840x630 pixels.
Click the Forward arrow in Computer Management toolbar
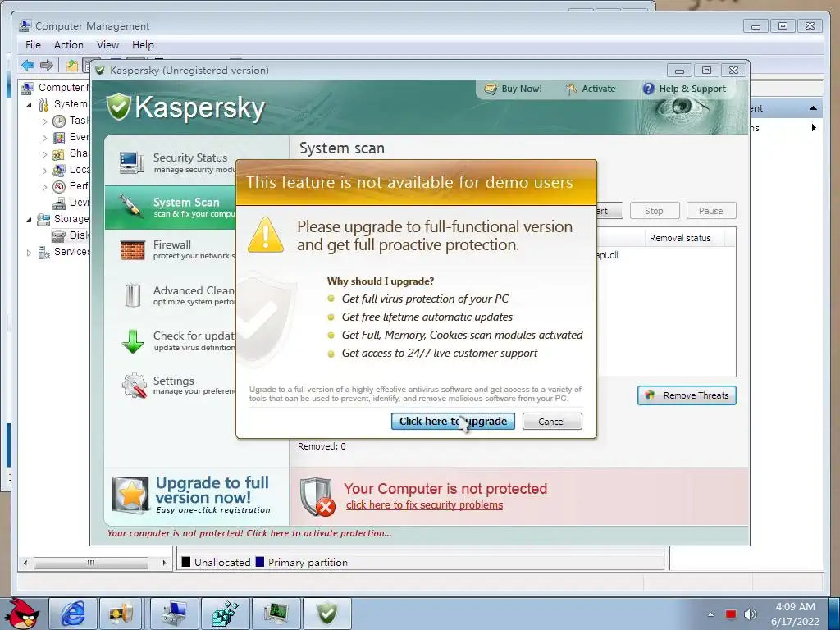(47, 66)
